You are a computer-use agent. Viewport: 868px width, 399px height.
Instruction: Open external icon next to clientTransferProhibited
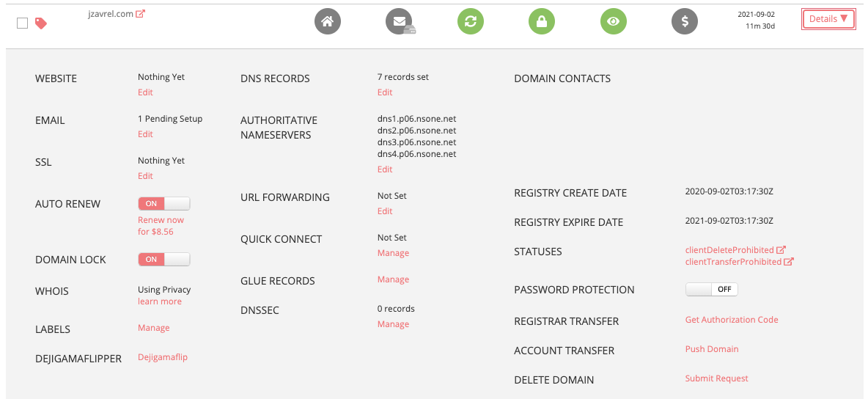[x=789, y=262]
